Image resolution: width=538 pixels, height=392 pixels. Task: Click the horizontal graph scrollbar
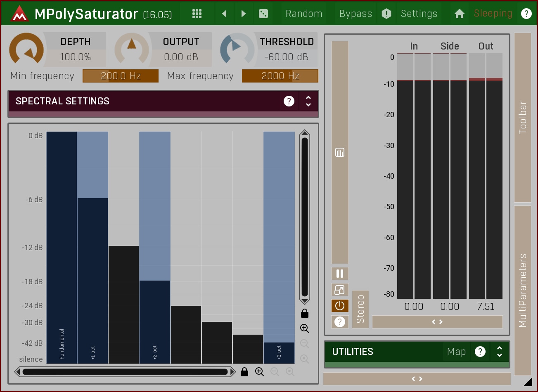[125, 372]
